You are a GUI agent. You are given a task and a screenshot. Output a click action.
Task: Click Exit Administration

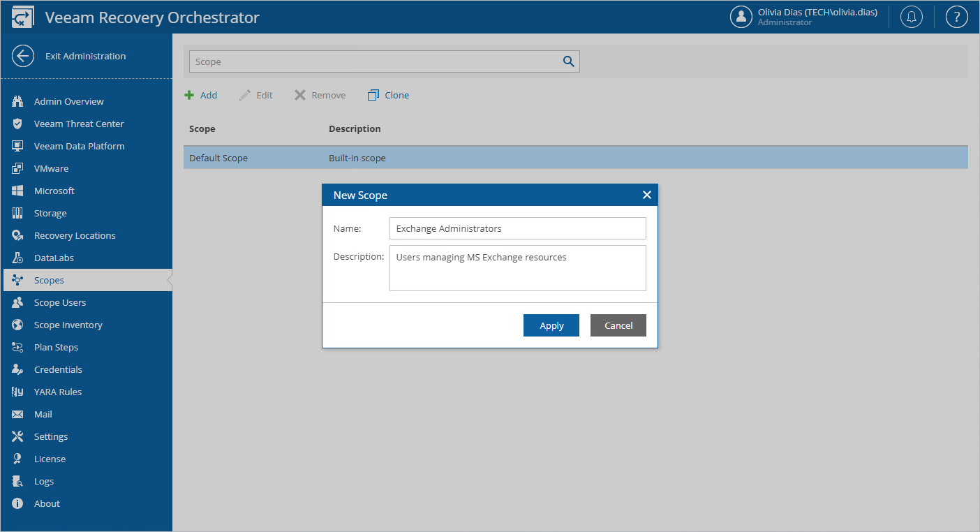[86, 56]
